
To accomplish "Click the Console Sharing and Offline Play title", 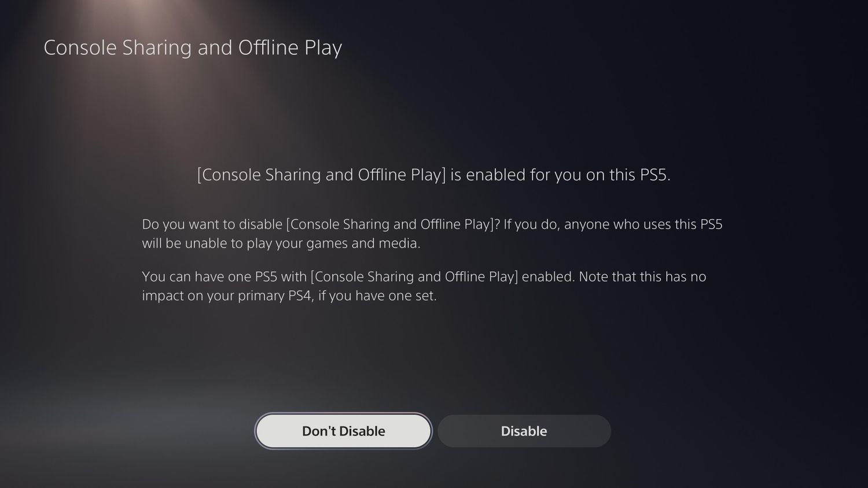I will [193, 47].
